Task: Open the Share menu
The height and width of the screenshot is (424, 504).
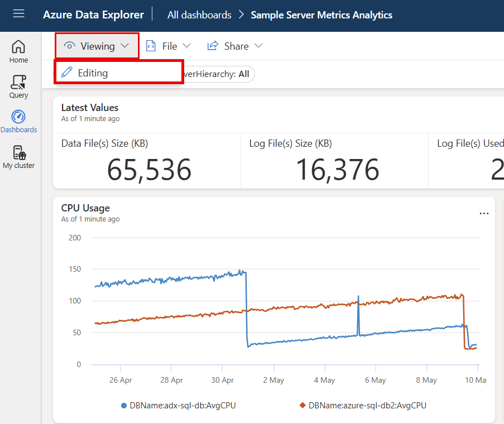Action: tap(235, 46)
